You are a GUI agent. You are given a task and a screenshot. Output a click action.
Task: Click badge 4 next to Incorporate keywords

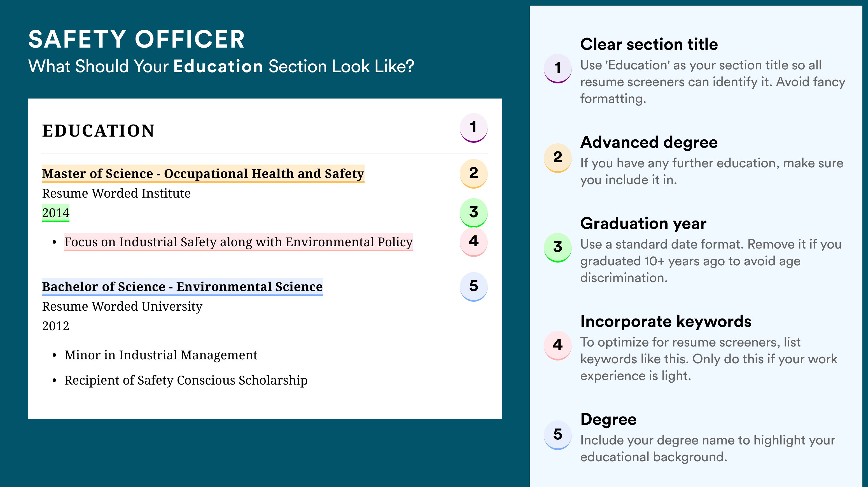click(558, 345)
